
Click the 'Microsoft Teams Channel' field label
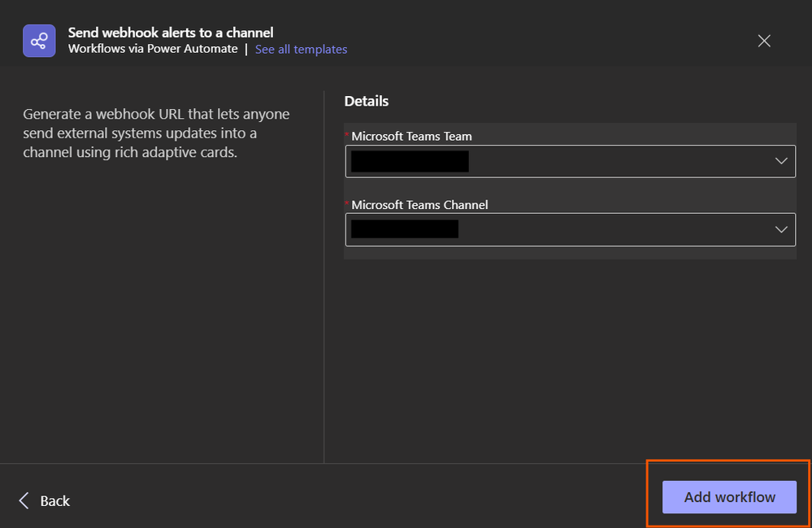pyautogui.click(x=419, y=205)
